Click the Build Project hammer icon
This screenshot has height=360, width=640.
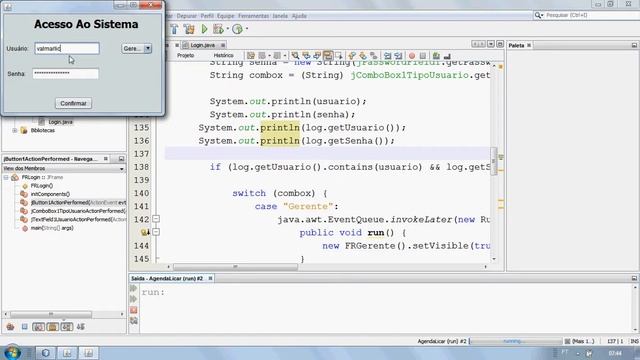174,29
